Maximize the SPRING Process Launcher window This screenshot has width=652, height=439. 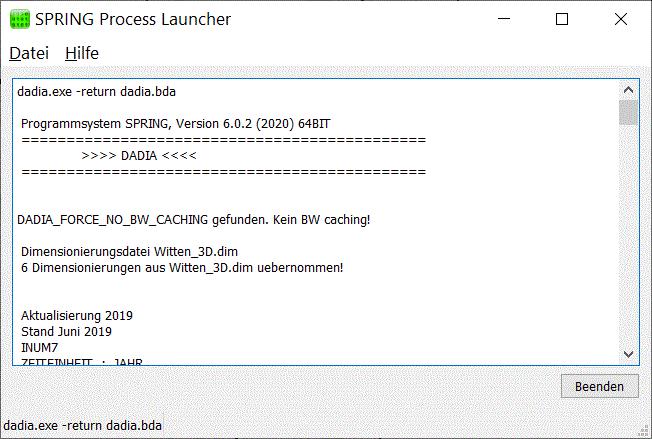562,19
